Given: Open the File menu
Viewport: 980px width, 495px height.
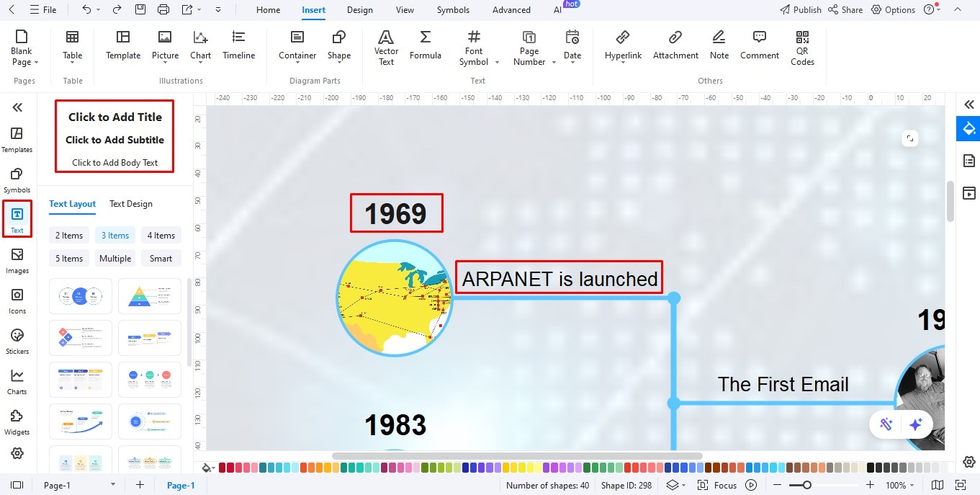Looking at the screenshot, I should coord(43,10).
